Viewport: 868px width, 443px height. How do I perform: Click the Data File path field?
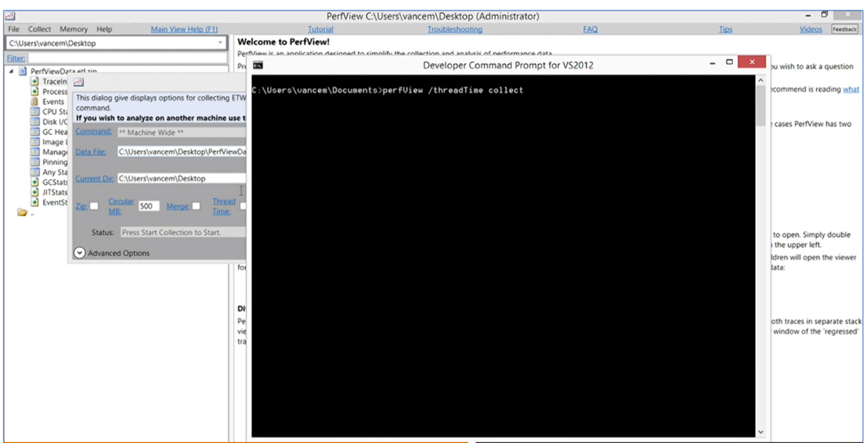(x=182, y=152)
